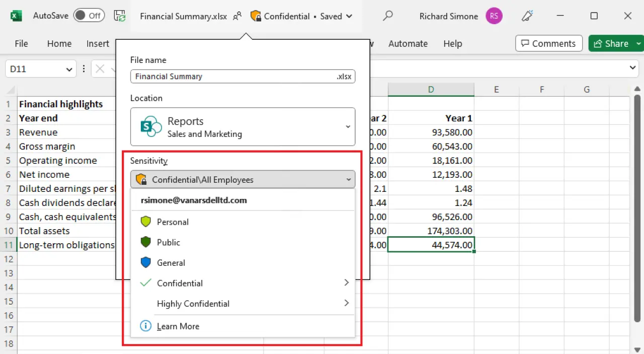This screenshot has width=644, height=354.
Task: Open the Sensitivity dropdown Confidential\All Employees
Action: [243, 179]
